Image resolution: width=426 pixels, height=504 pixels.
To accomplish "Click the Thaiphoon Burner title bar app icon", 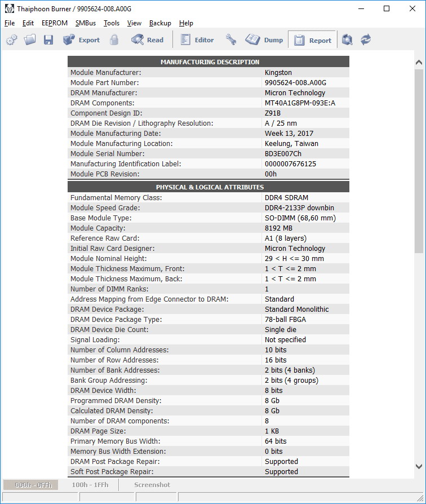I will click(10, 8).
